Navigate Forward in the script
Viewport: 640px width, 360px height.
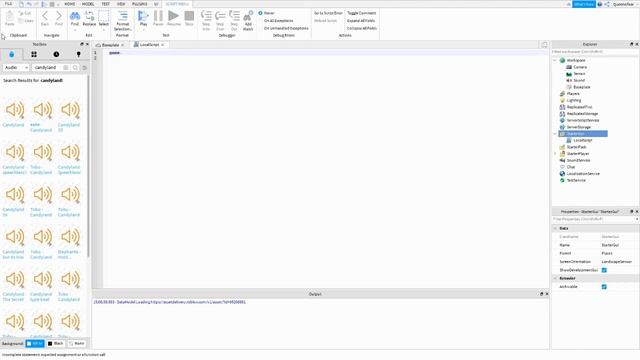pyautogui.click(x=59, y=18)
